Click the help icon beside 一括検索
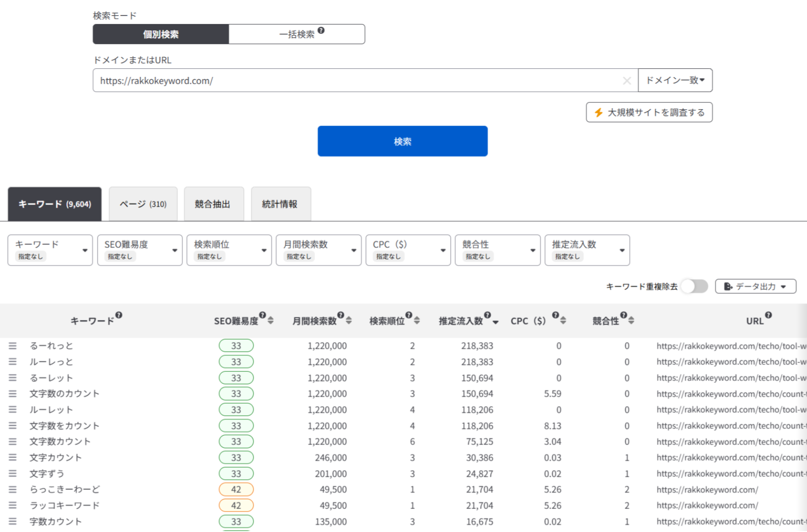This screenshot has width=807, height=532. (x=321, y=30)
